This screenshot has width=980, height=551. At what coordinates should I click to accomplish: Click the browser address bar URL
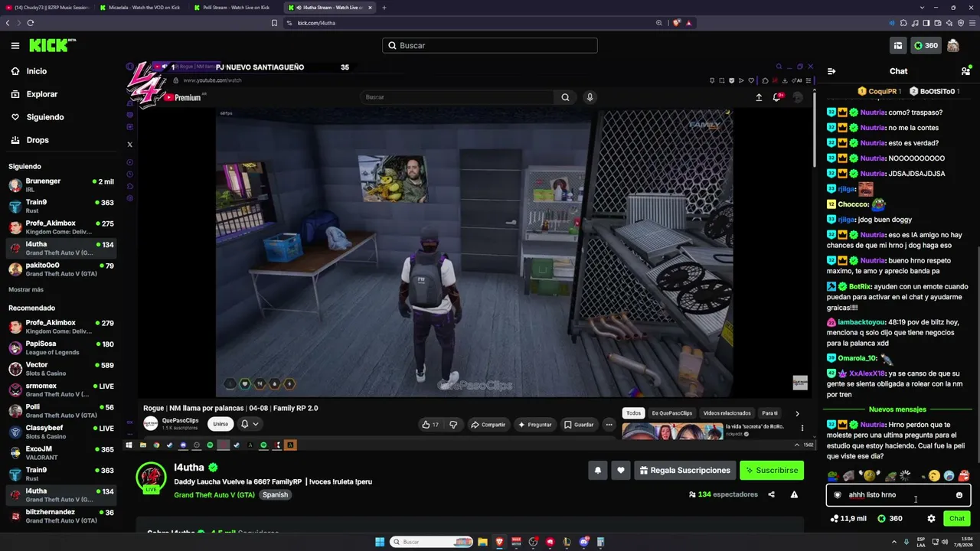pyautogui.click(x=316, y=23)
